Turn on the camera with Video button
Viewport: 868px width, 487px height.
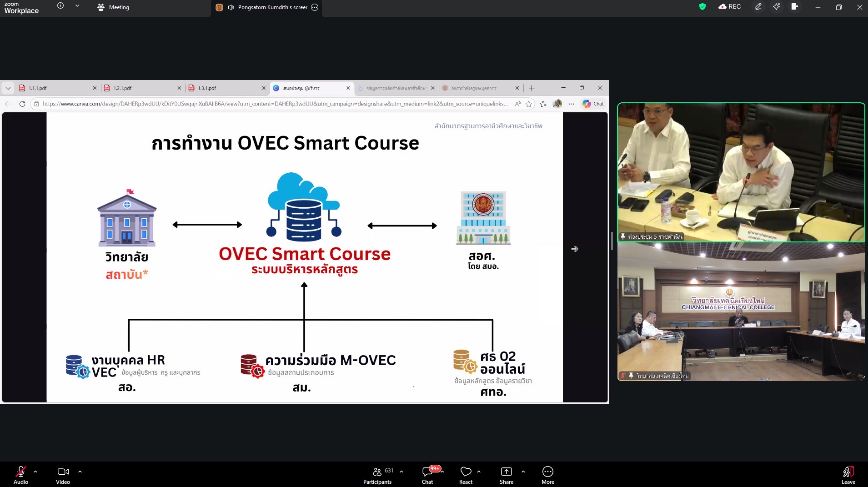[63, 475]
